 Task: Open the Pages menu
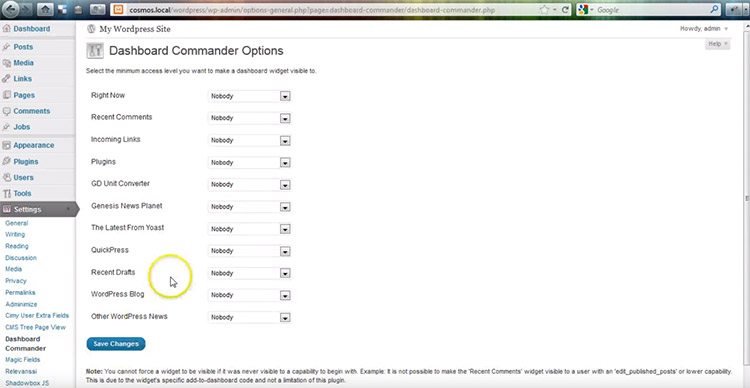(24, 95)
